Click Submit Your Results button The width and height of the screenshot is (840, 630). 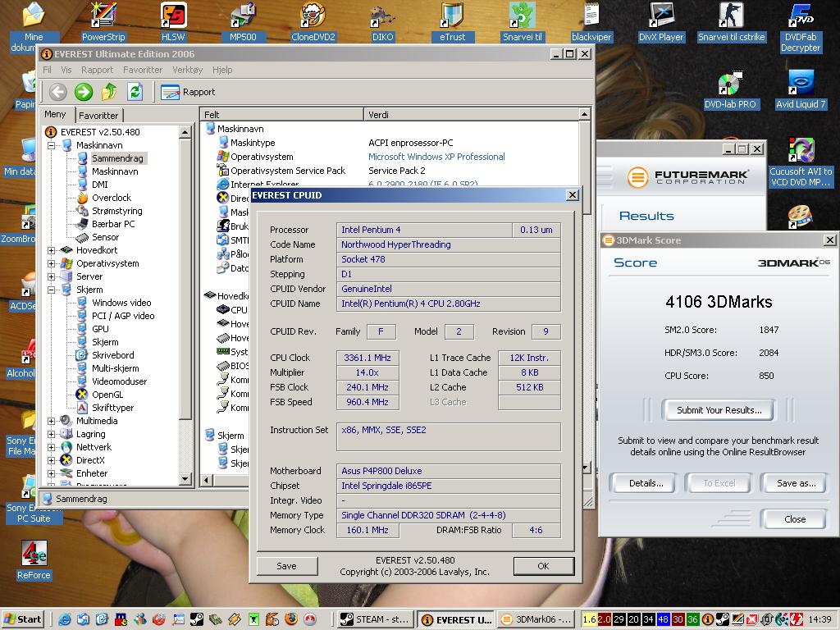pos(719,410)
